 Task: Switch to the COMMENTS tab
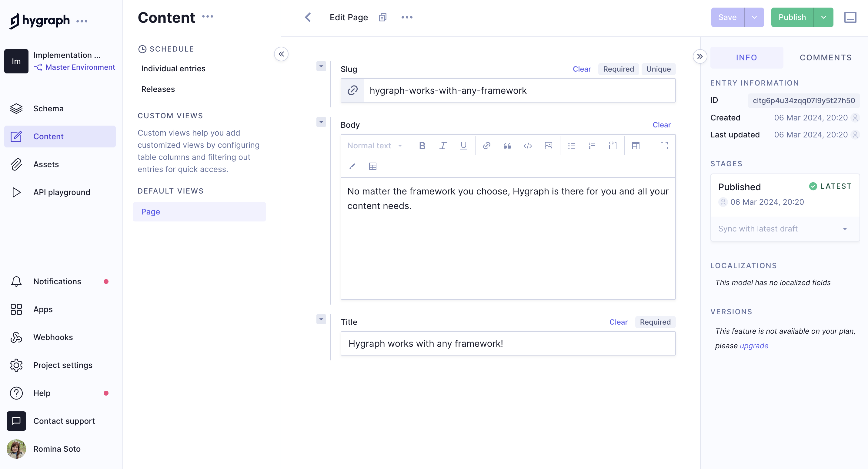click(826, 58)
